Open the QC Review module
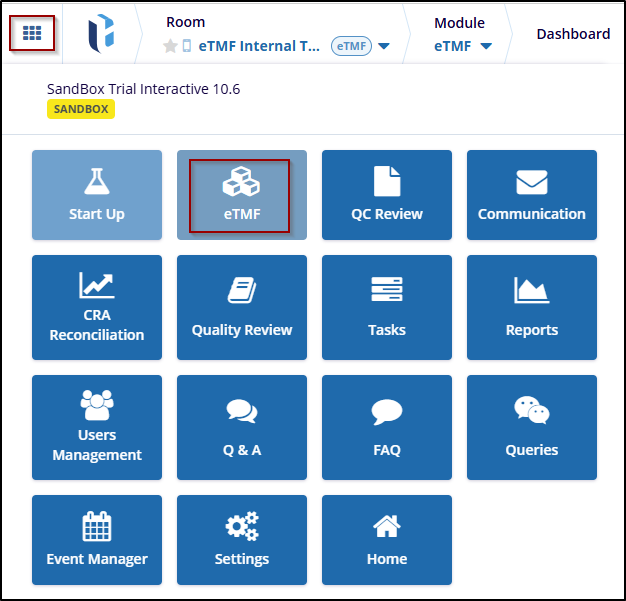This screenshot has height=601, width=626. (x=386, y=195)
